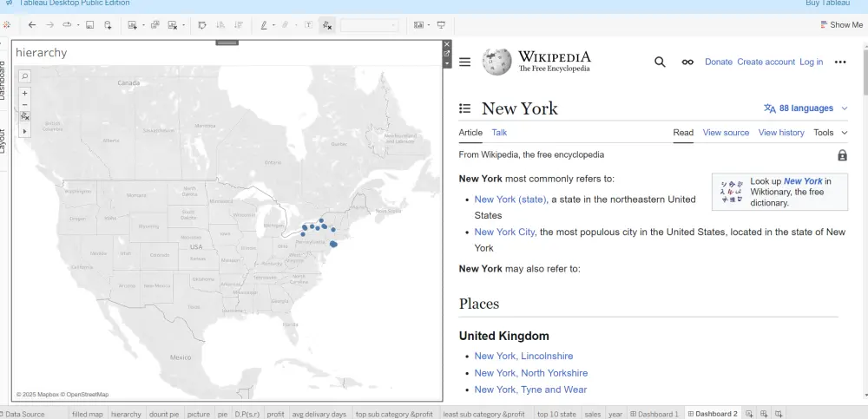Click the Redo forward arrow in toolbar
This screenshot has height=419, width=868.
tap(49, 25)
